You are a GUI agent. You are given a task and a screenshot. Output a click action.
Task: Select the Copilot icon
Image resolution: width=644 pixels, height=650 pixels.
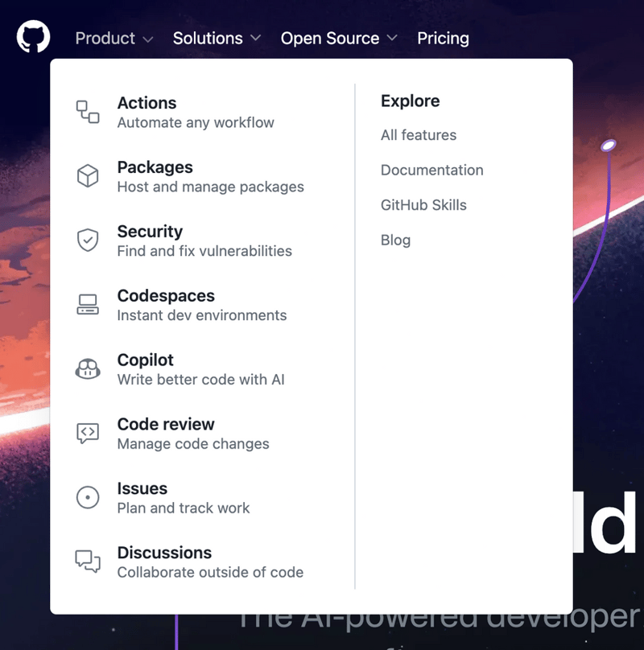[x=87, y=368]
